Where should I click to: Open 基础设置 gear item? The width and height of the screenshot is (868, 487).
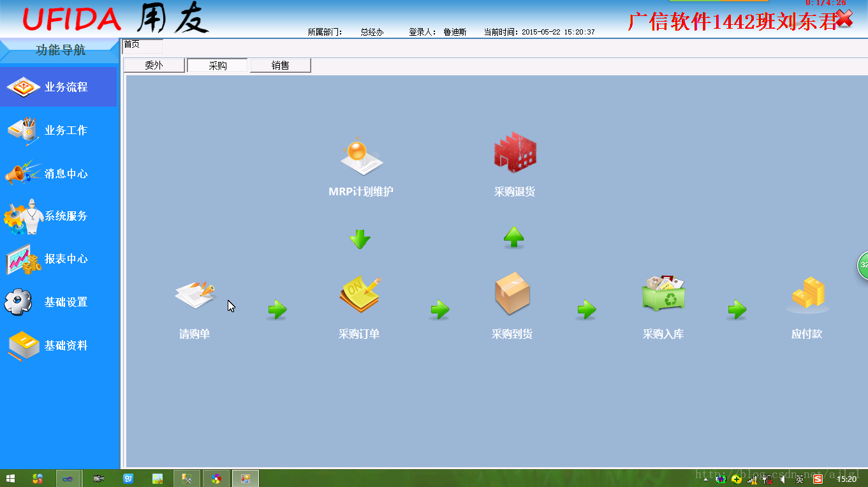tap(59, 302)
